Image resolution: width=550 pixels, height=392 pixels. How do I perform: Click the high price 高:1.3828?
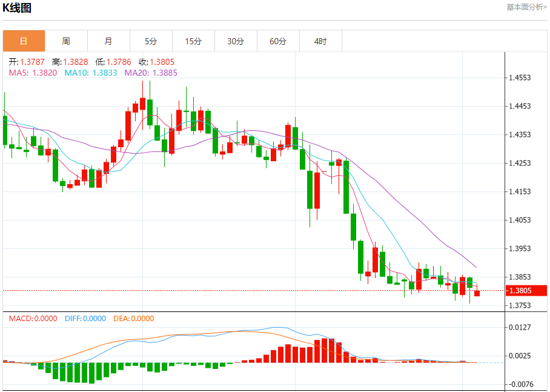[70, 62]
